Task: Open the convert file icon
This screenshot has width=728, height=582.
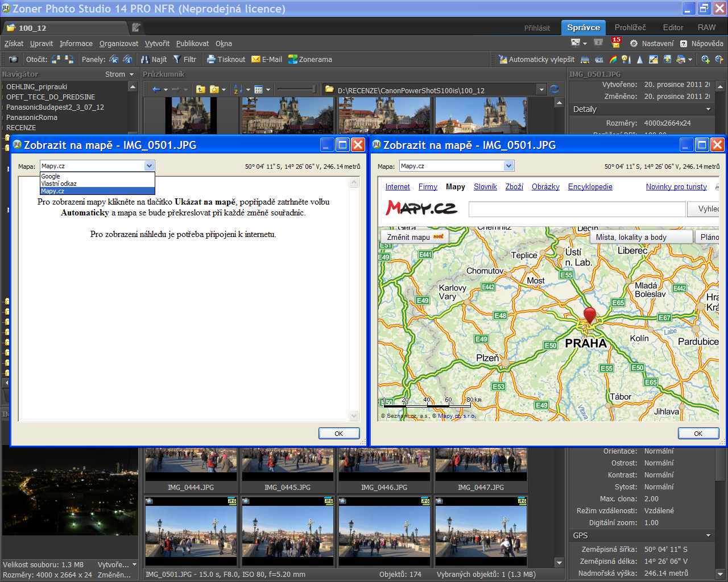Action: pos(667,59)
